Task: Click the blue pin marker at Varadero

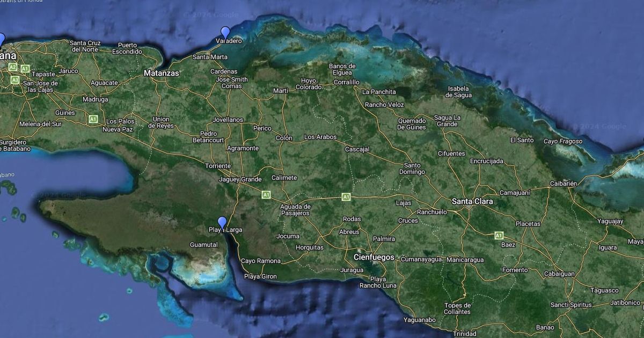Action: [225, 33]
